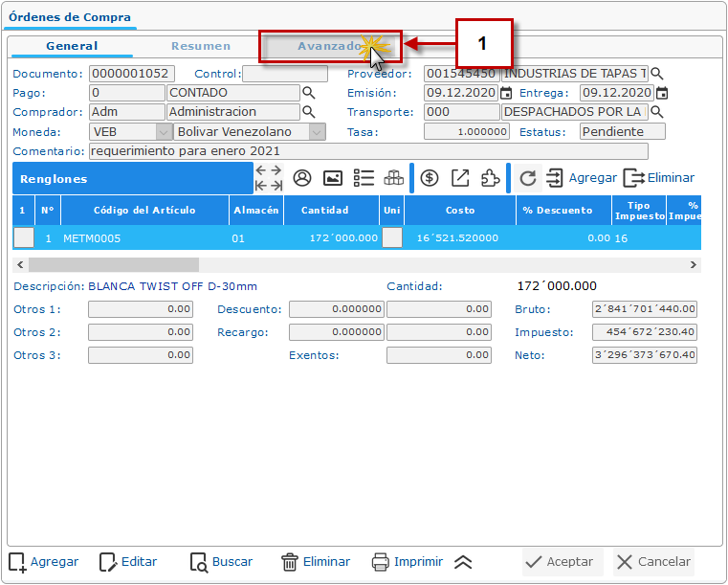Click the search magnifier beside Proveedor field

tap(656, 74)
